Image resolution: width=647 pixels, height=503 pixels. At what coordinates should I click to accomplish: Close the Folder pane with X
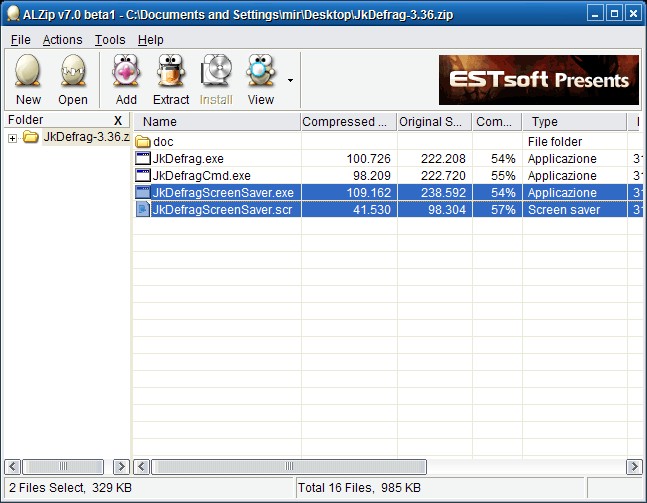(118, 120)
